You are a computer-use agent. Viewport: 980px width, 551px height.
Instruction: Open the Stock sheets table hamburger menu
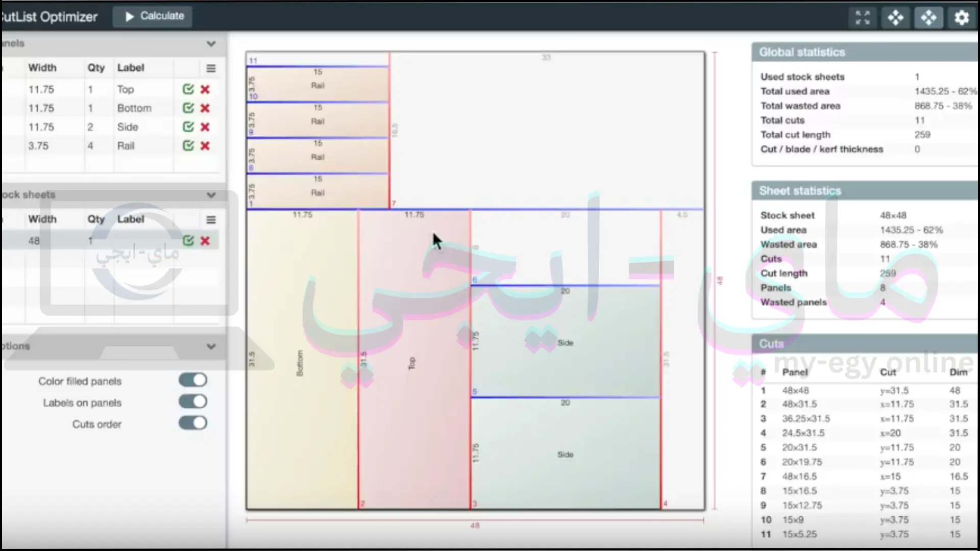[211, 220]
